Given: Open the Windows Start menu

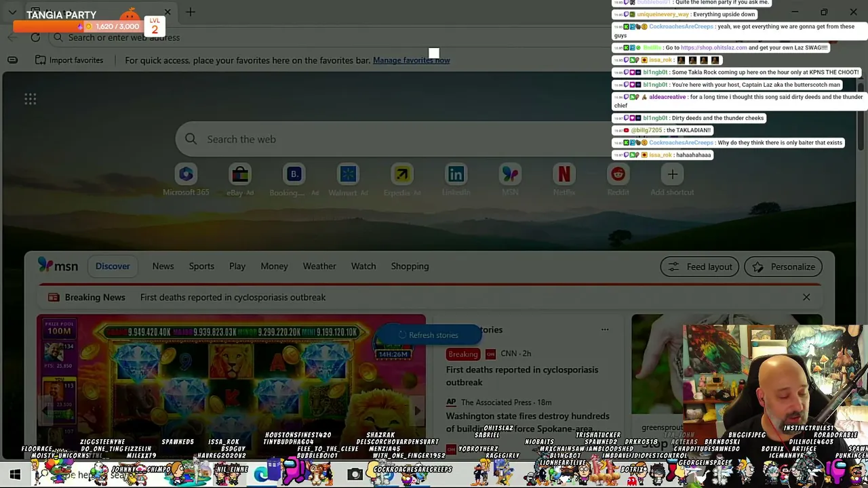Looking at the screenshot, I should (15, 474).
